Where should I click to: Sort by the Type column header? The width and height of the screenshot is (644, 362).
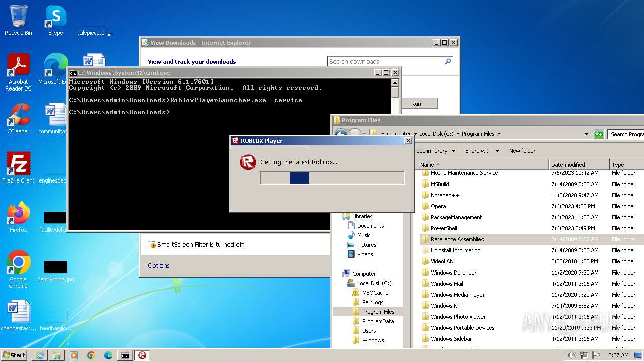tap(626, 165)
